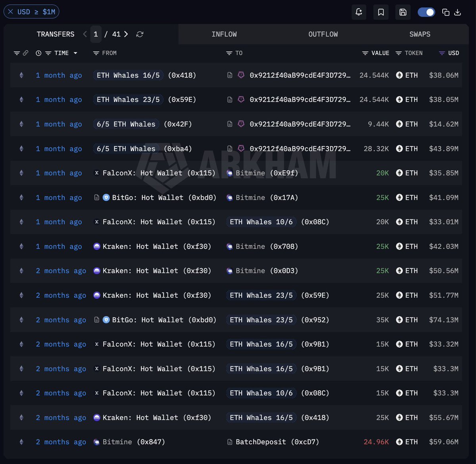Image resolution: width=476 pixels, height=464 pixels.
Task: Click the 24.96K value in red
Action: tap(376, 442)
